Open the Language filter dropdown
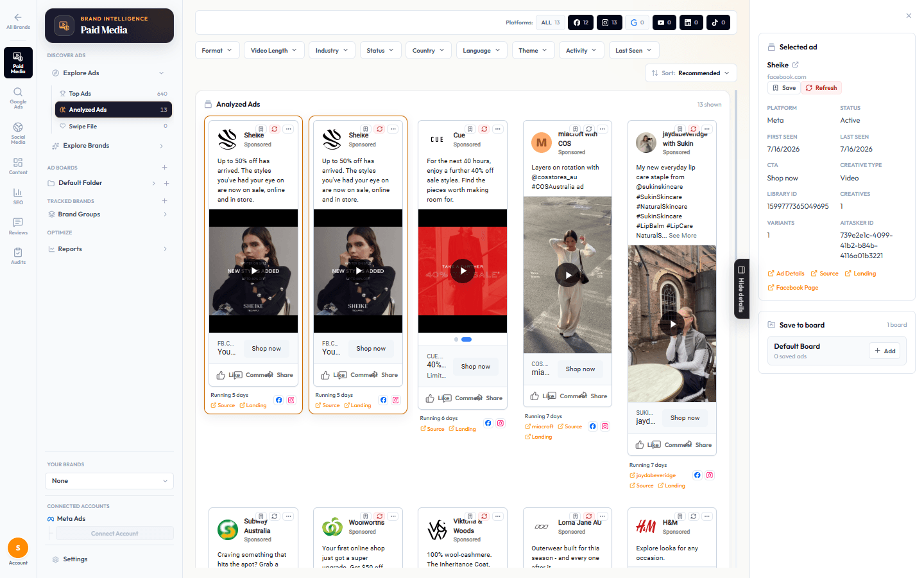This screenshot has width=924, height=578. click(482, 50)
